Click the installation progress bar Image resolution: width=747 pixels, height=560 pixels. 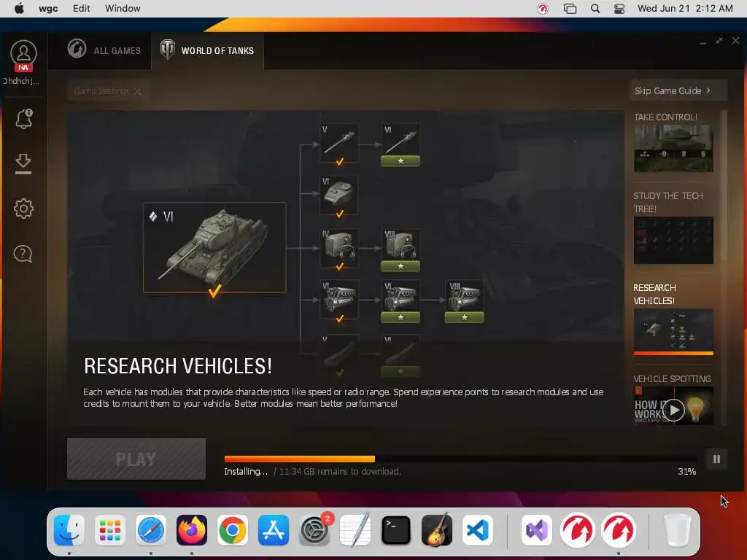pos(461,459)
